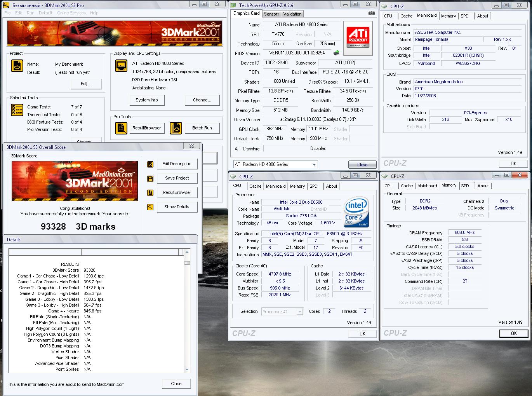
Task: Open the About tab in CPU-Z Memory window
Action: (x=483, y=186)
